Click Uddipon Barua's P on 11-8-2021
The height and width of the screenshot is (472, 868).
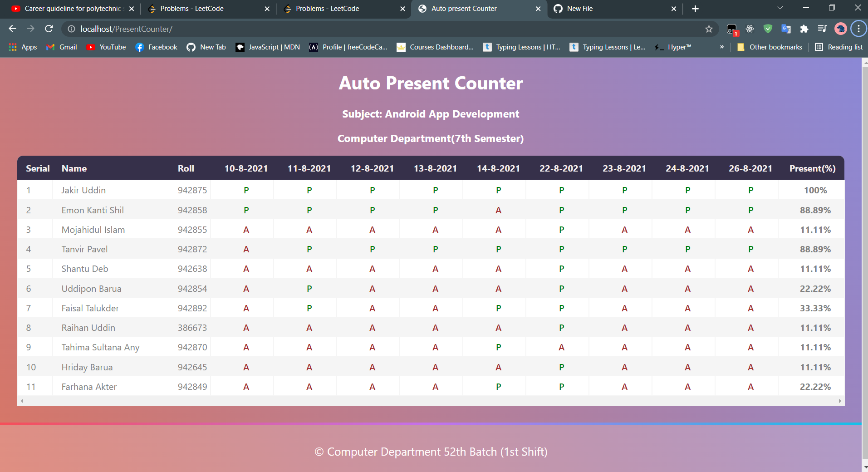pyautogui.click(x=309, y=289)
